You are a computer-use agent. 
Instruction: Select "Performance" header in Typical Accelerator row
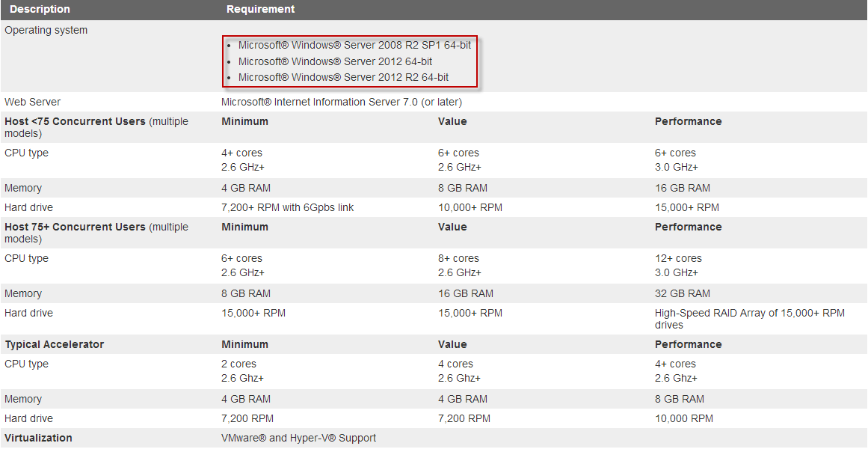tap(688, 345)
